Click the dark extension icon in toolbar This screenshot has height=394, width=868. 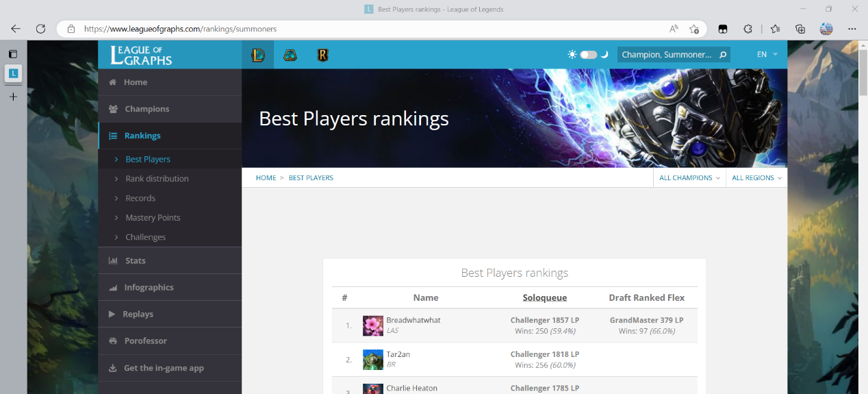click(722, 29)
